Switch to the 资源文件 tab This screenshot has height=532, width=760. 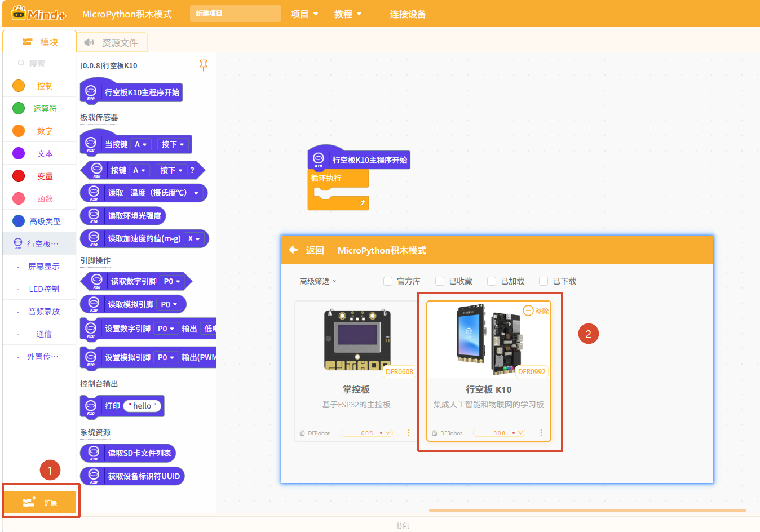click(x=112, y=42)
